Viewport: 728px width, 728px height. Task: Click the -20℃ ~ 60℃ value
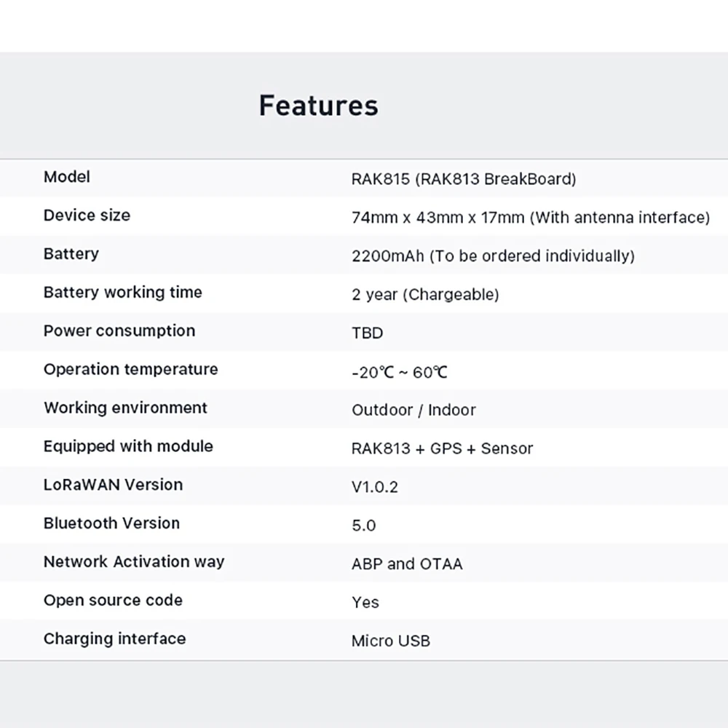coord(399,372)
